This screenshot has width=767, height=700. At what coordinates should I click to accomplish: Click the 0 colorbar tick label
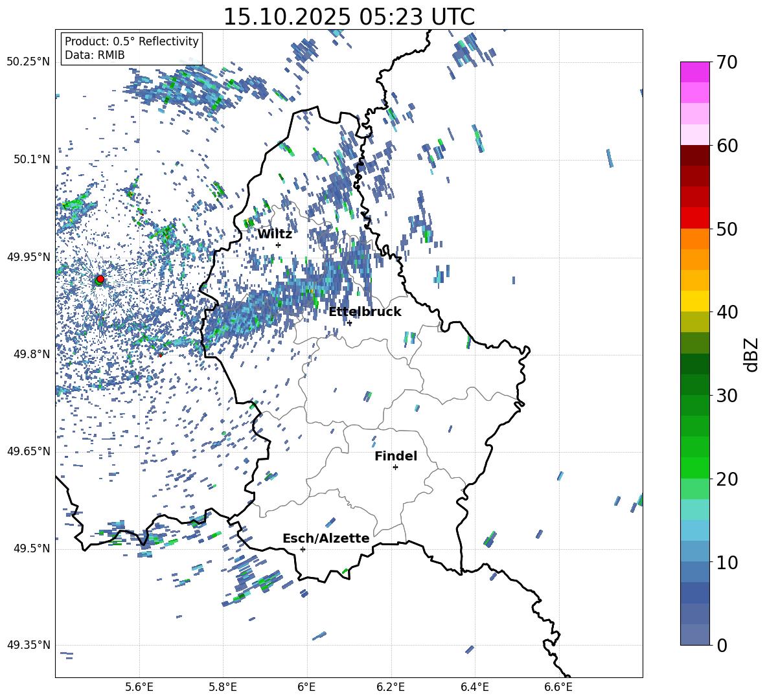click(722, 645)
